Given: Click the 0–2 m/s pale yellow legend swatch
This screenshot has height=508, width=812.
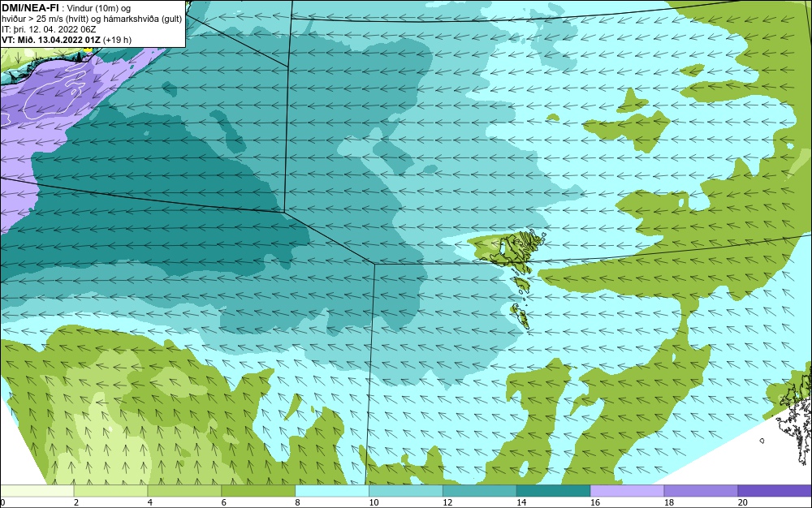Looking at the screenshot, I should [37, 491].
